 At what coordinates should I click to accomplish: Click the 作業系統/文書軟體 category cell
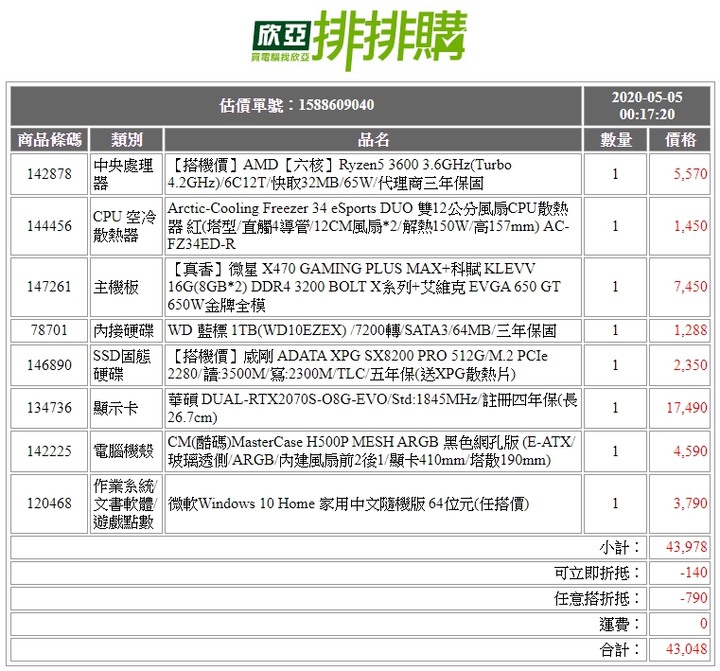126,503
